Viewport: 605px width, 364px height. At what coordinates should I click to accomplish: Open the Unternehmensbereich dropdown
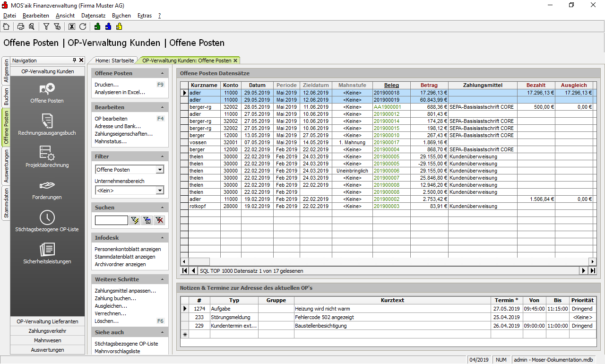coord(160,191)
